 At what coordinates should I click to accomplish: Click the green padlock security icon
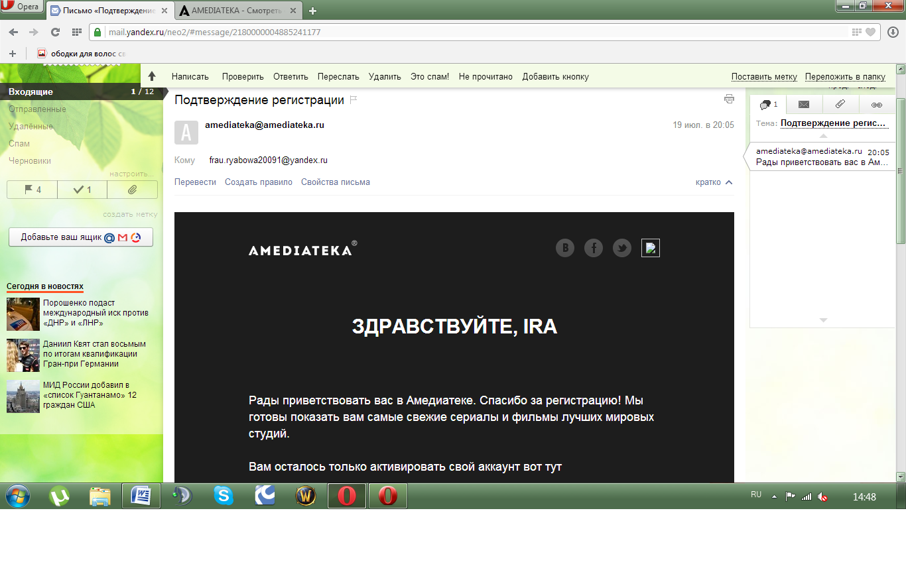(97, 32)
